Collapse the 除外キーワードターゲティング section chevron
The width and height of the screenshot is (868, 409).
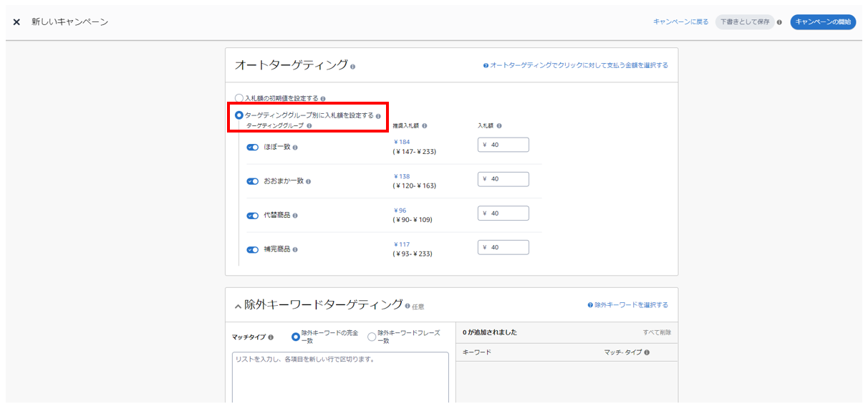(238, 306)
